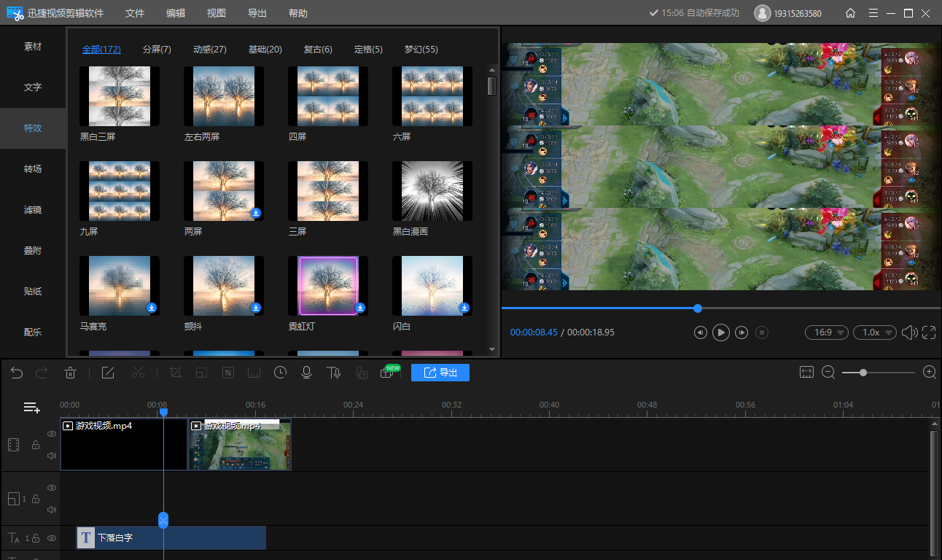This screenshot has width=942, height=560.
Task: Step to next frame
Action: coord(741,332)
